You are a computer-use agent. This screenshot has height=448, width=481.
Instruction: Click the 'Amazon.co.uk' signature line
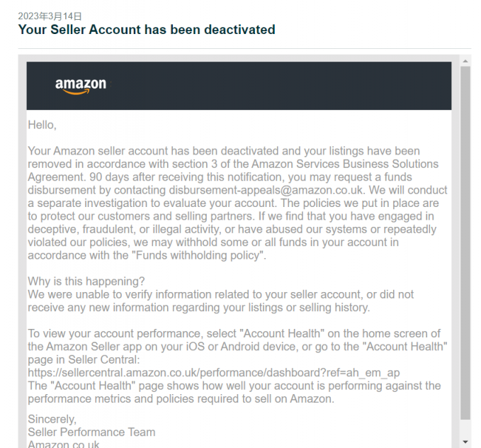click(64, 444)
